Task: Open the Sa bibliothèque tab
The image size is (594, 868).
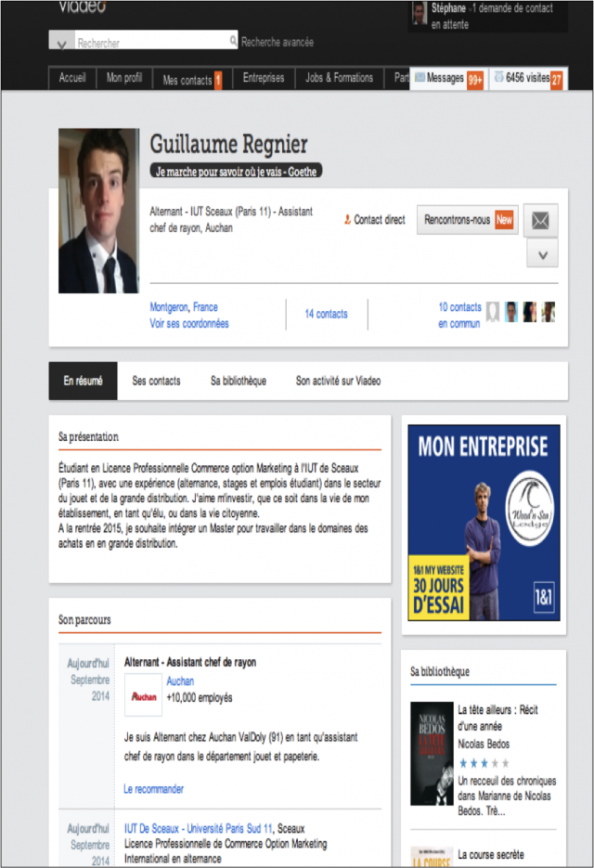Action: pos(238,381)
